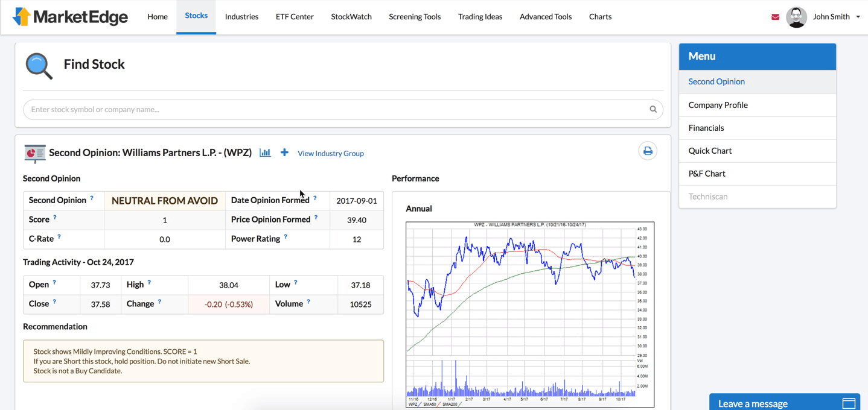Click the help icon next to Price Opinion Formed
The image size is (868, 410).
316,217
